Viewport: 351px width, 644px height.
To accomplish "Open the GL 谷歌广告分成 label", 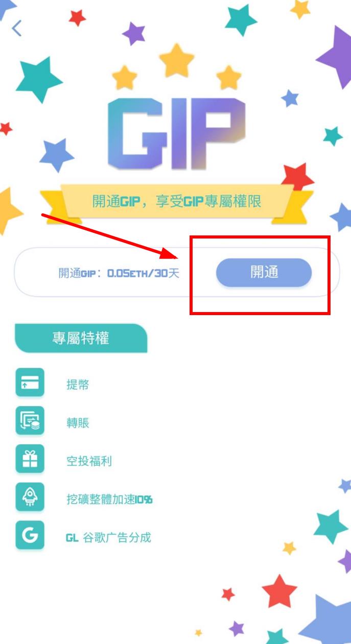I will [x=108, y=538].
